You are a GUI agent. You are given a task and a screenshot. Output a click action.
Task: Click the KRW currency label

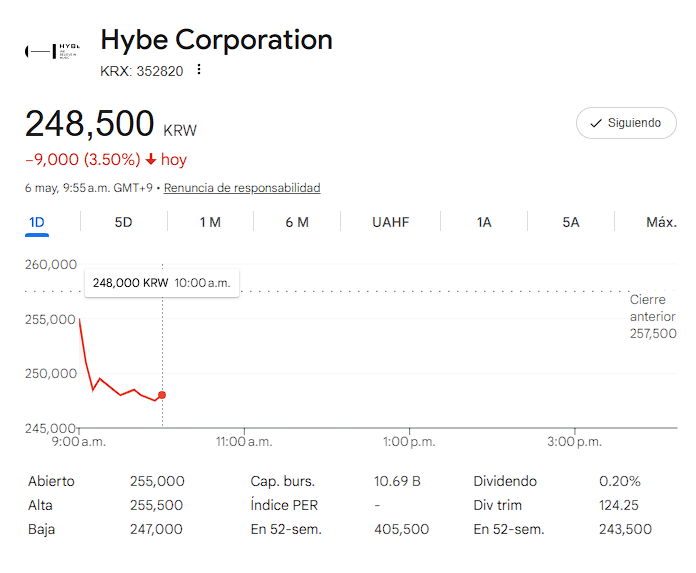pyautogui.click(x=180, y=130)
